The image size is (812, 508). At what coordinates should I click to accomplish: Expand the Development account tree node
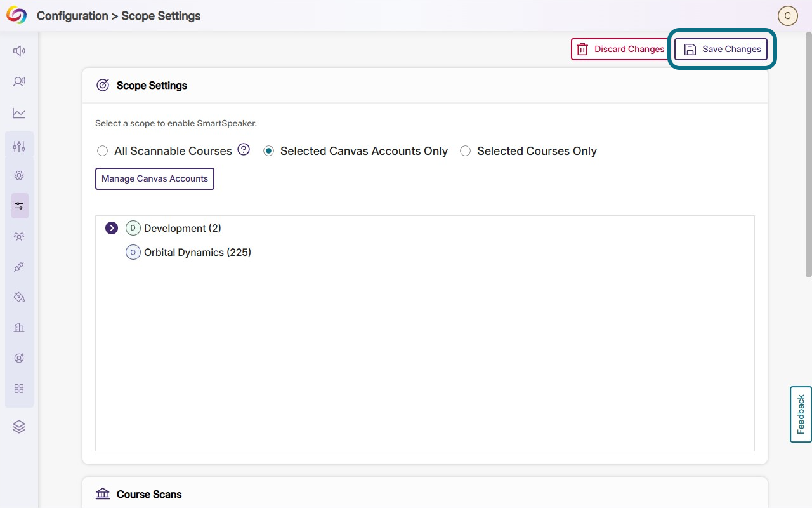click(112, 228)
